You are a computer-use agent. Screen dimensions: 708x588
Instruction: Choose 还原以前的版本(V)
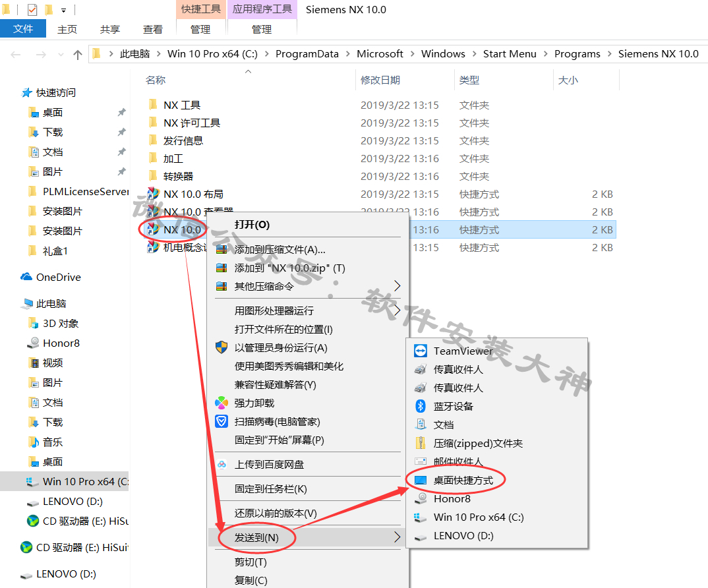point(307,513)
